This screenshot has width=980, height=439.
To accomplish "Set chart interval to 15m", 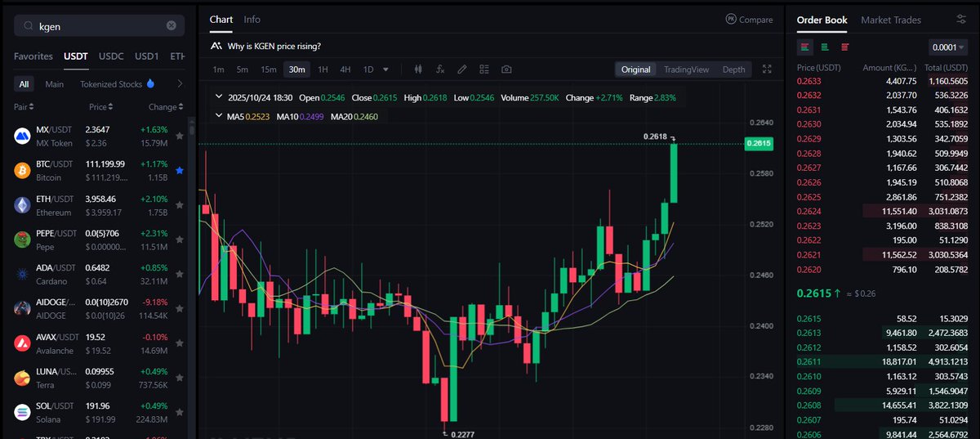I will [x=269, y=69].
